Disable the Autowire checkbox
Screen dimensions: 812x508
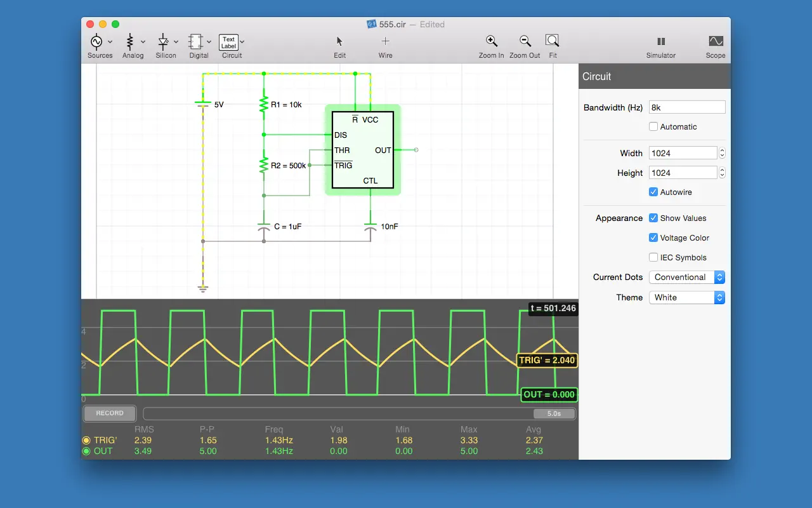(x=653, y=192)
